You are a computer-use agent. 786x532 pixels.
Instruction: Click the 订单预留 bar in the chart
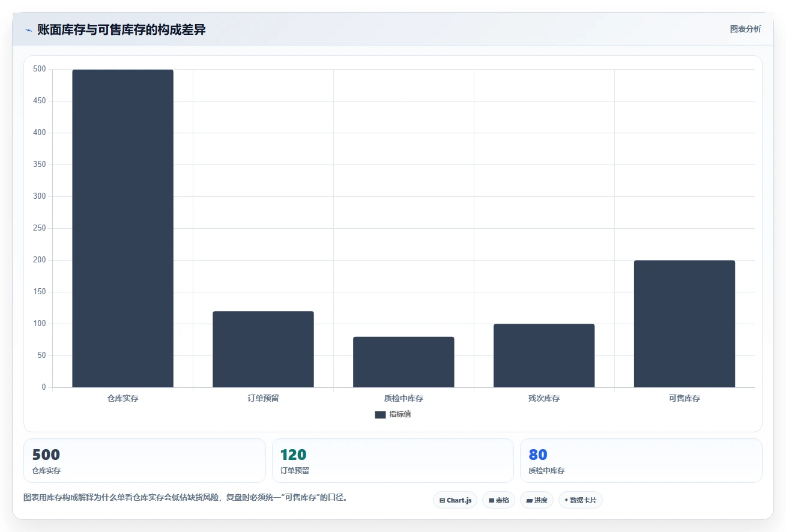[263, 349]
